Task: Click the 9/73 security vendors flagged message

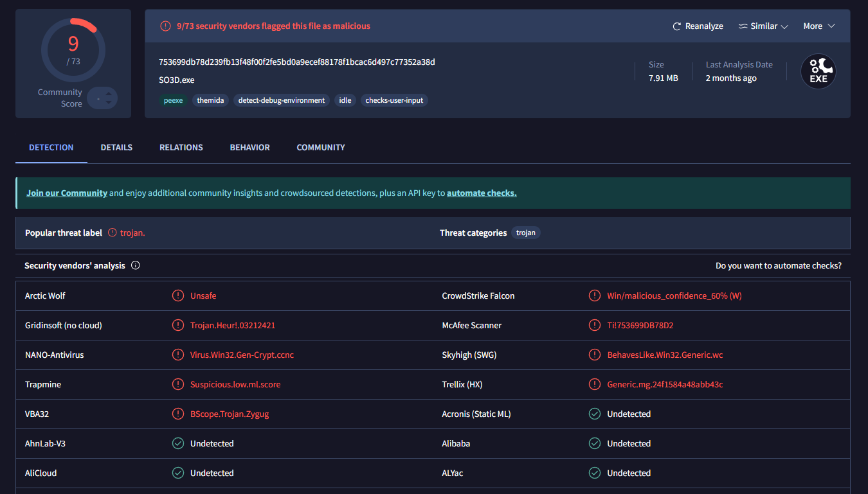Action: coord(273,26)
